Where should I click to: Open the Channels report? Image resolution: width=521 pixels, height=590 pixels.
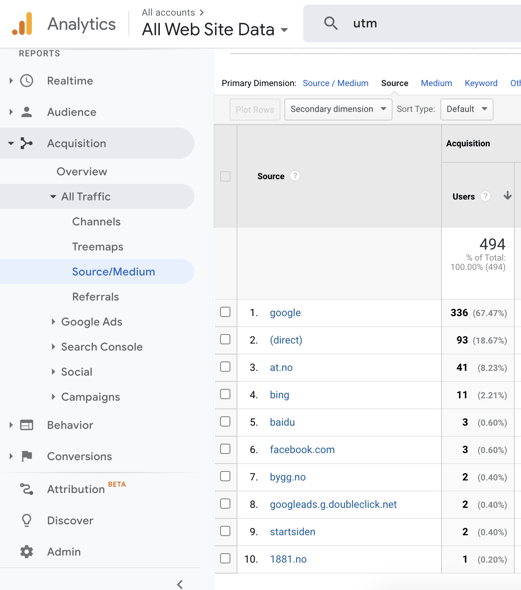[x=96, y=221]
